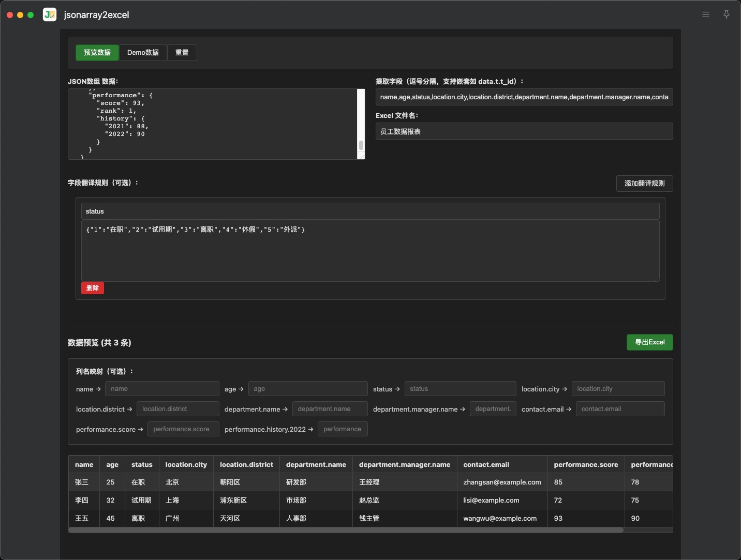Screen dimensions: 741x560
Task: Click the age column header
Action: (112, 464)
